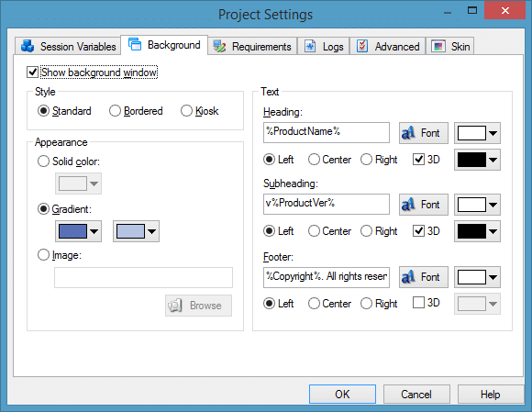Confirm settings with the OK button

342,394
